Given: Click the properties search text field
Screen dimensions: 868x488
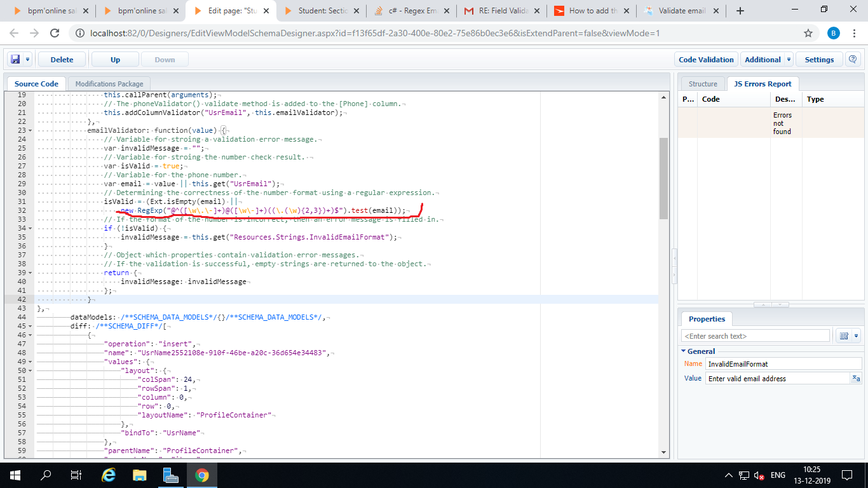Looking at the screenshot, I should 756,335.
